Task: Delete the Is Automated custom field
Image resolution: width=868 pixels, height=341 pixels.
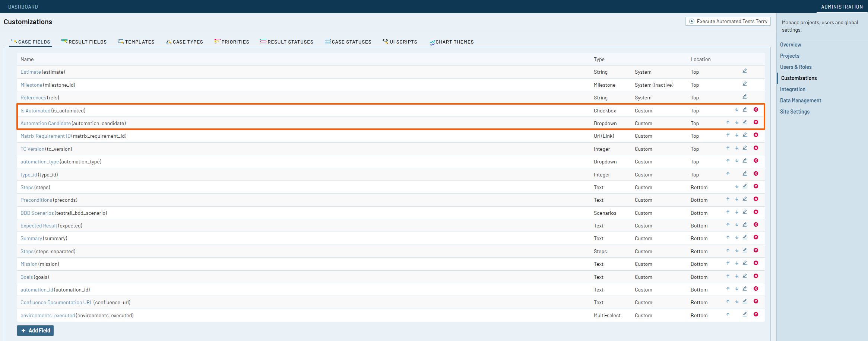Action: [x=756, y=110]
